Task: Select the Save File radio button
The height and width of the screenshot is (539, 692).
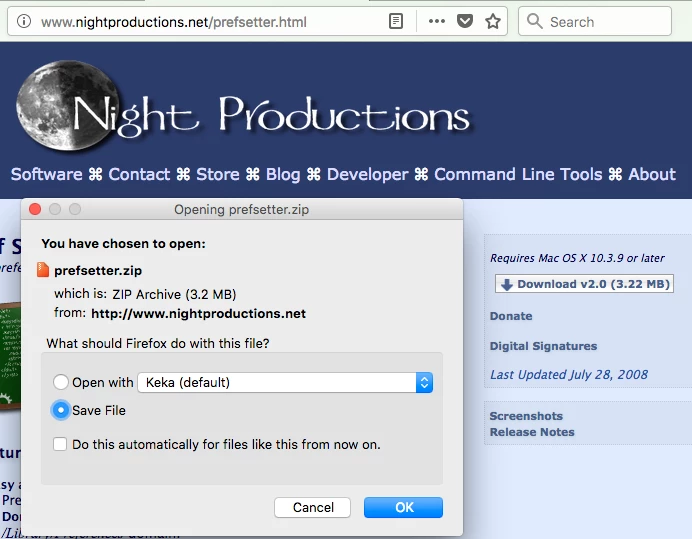Action: tap(61, 411)
